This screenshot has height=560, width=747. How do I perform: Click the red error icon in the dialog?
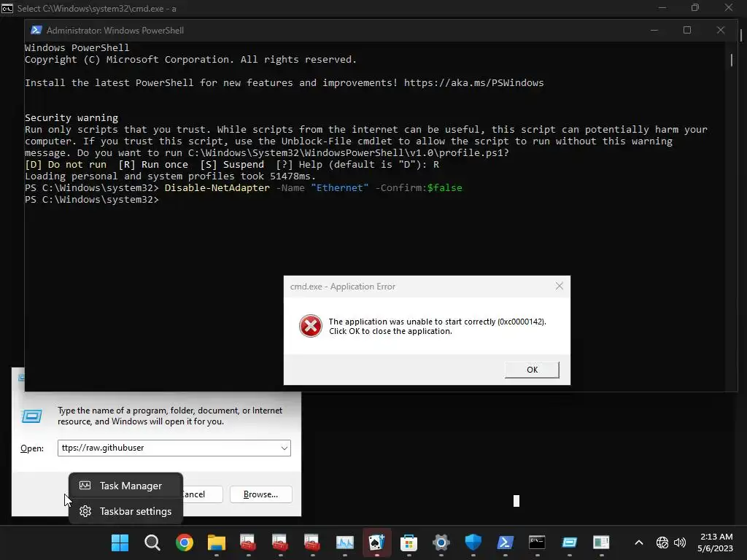tap(311, 326)
